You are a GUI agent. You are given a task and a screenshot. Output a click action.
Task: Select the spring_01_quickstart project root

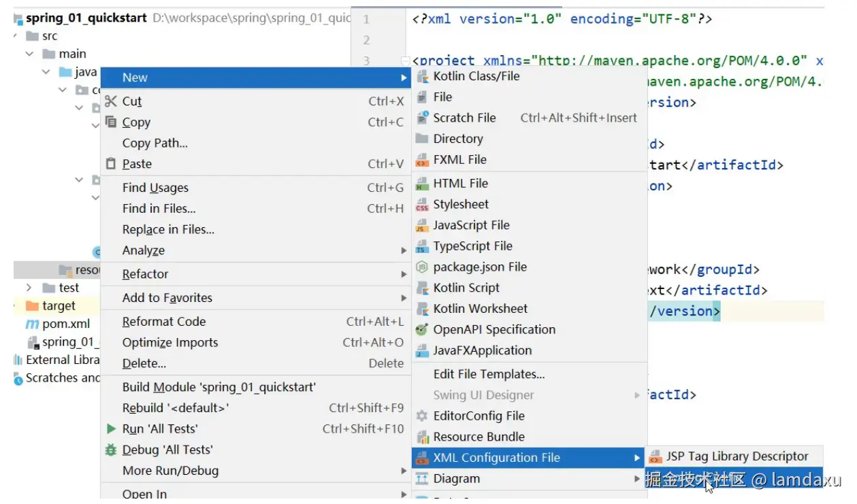point(86,18)
